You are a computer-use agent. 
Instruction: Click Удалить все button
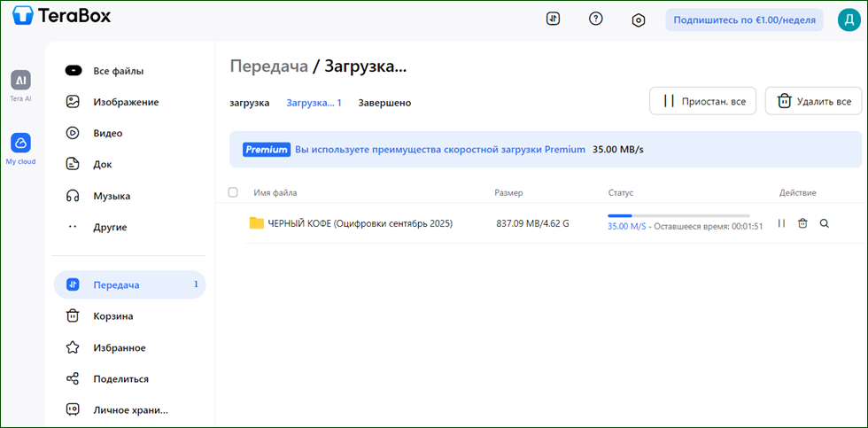tap(814, 101)
